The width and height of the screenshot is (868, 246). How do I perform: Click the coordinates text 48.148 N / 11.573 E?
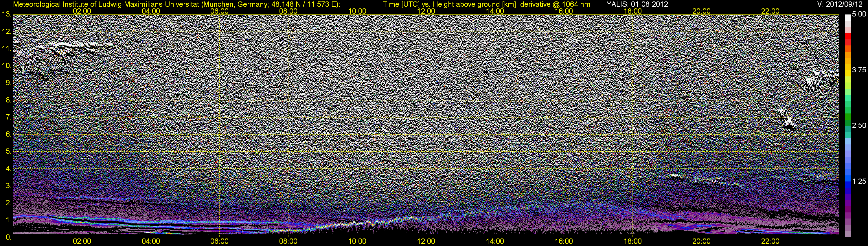click(303, 4)
